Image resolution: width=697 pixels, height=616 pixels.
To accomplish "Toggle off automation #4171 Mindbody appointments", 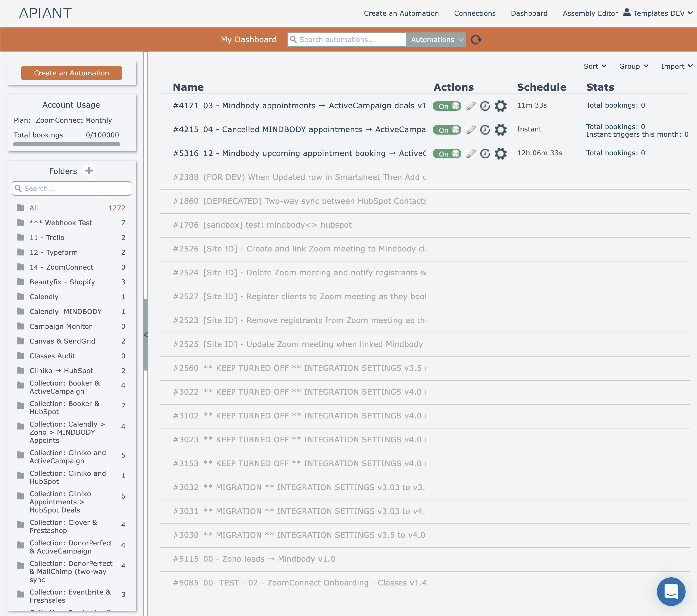I will (447, 106).
